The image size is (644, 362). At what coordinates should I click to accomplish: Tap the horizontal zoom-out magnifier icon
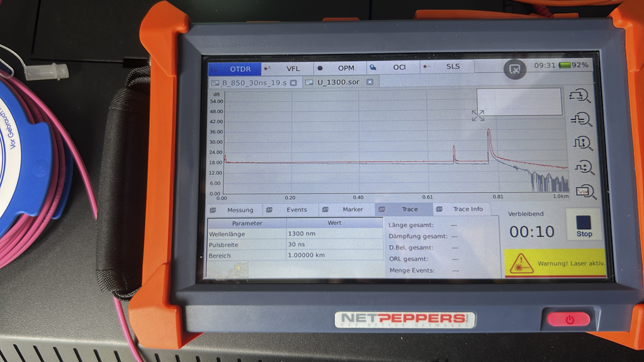click(x=580, y=119)
